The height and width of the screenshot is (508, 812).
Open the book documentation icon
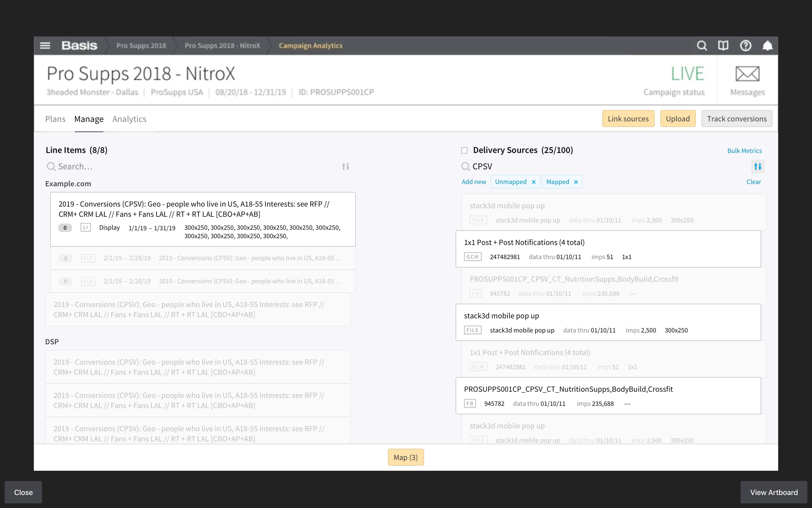coord(723,46)
